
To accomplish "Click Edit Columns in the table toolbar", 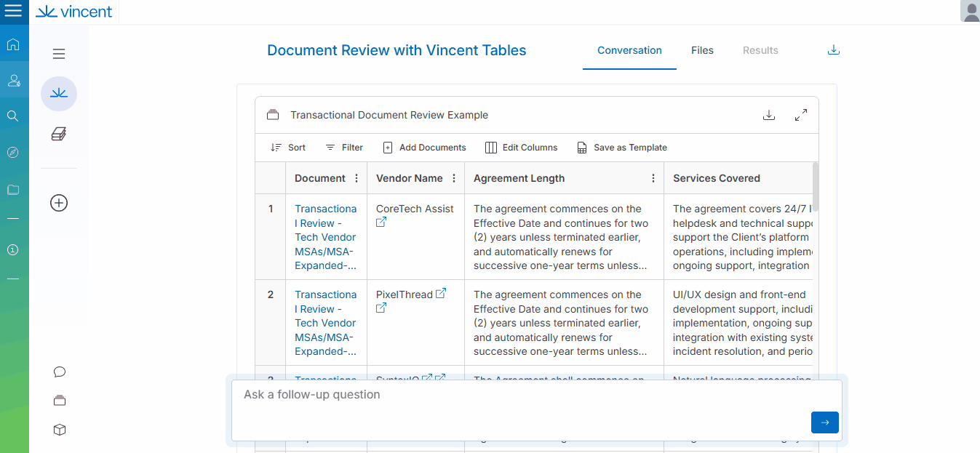I will tap(522, 148).
